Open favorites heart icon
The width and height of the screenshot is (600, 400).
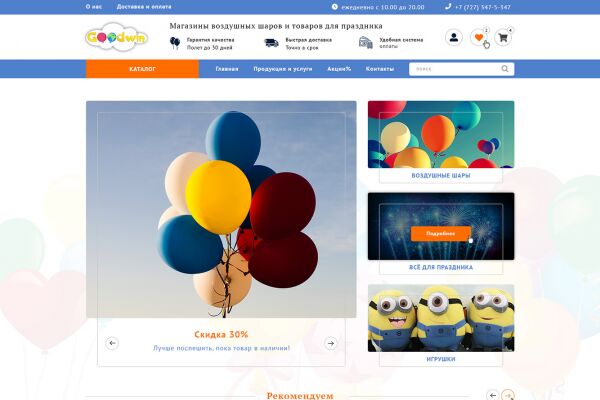pyautogui.click(x=479, y=38)
